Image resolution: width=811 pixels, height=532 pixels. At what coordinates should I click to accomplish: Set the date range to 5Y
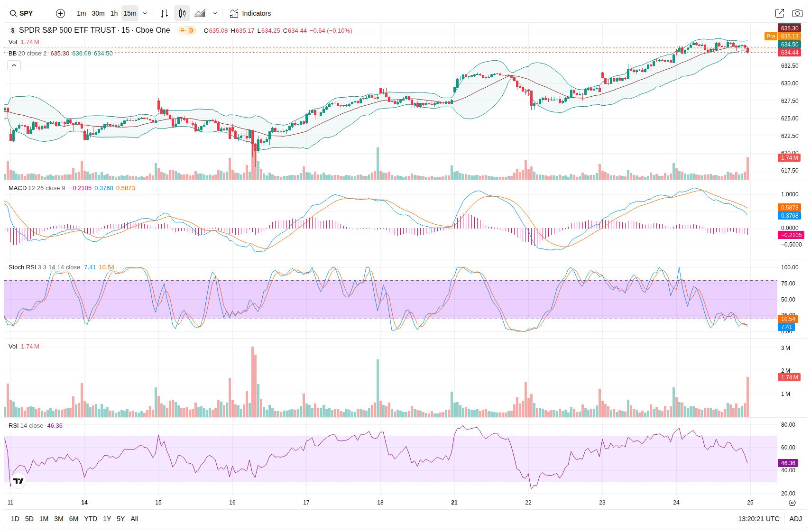[x=121, y=519]
